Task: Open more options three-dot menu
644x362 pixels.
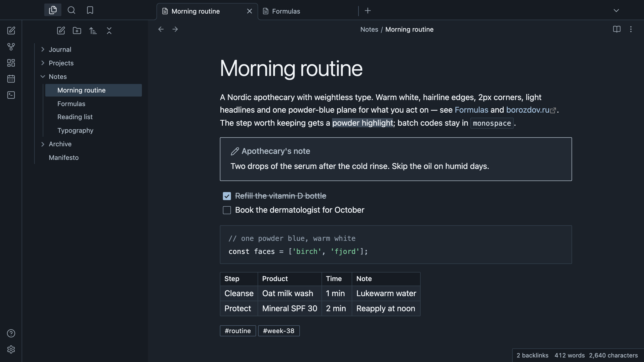Action: (631, 29)
